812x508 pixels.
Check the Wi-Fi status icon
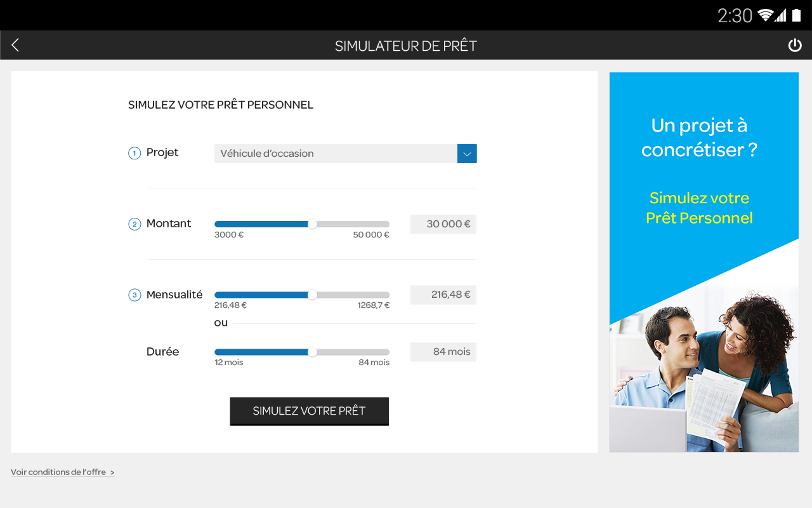click(x=765, y=15)
